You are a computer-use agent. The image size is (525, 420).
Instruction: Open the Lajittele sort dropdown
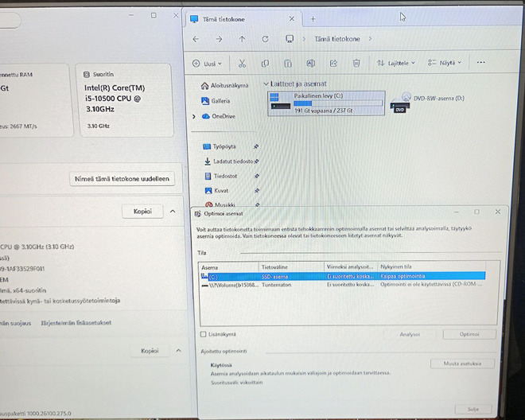click(x=396, y=63)
